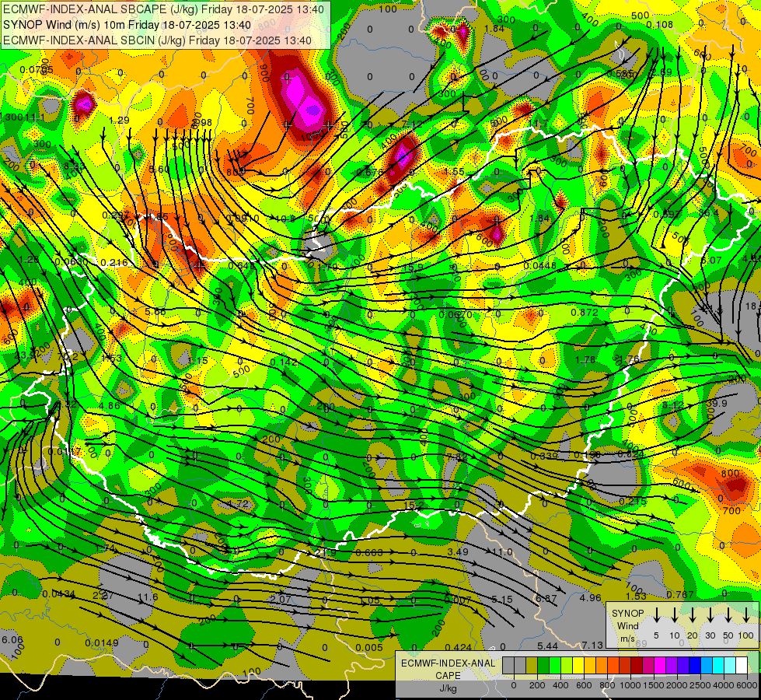
Task: Click the 20 m/s wind arrow in legend
Action: (x=693, y=614)
